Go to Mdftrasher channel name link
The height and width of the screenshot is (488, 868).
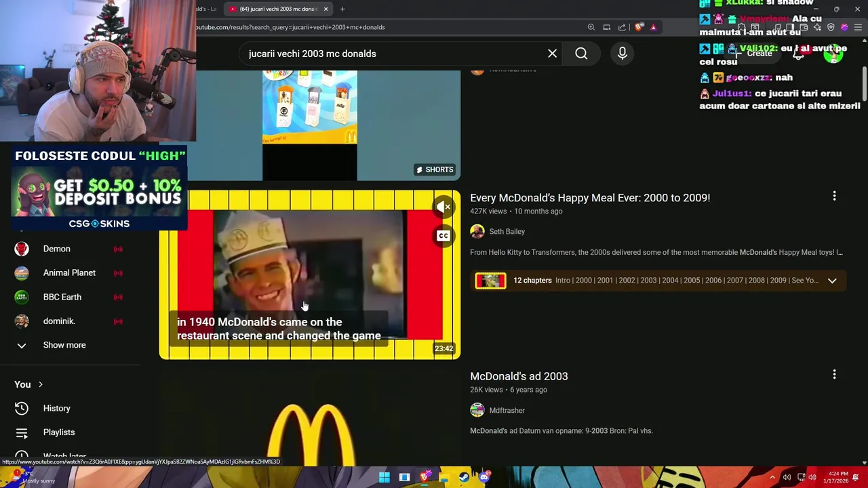tap(507, 410)
